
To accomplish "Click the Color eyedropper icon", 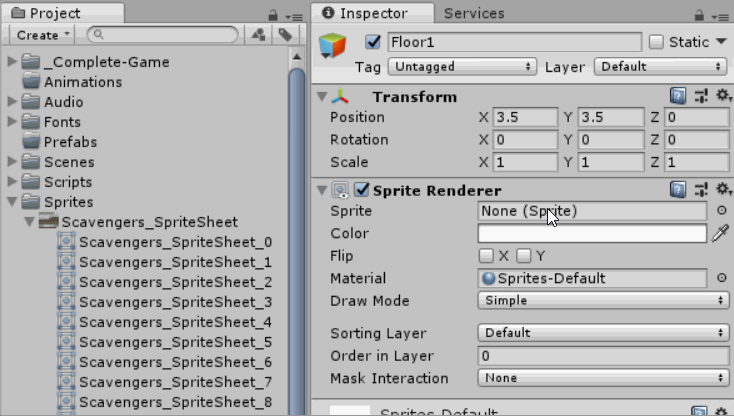I will (720, 233).
